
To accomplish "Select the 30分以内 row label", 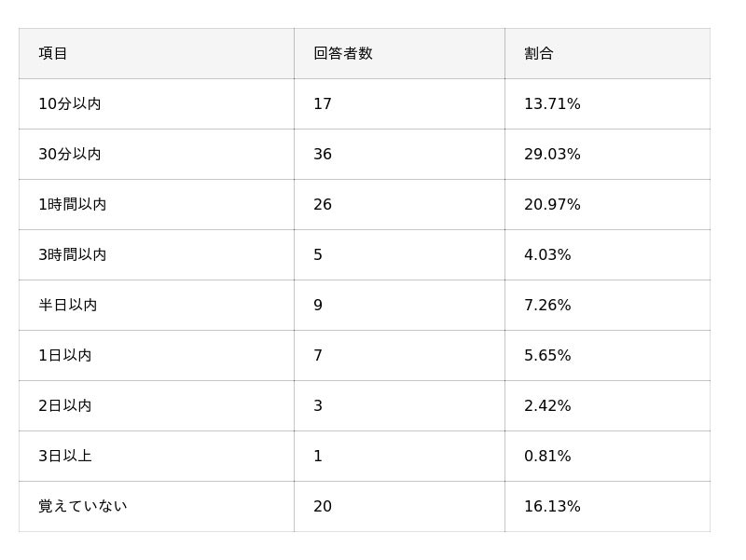I will pyautogui.click(x=70, y=155).
